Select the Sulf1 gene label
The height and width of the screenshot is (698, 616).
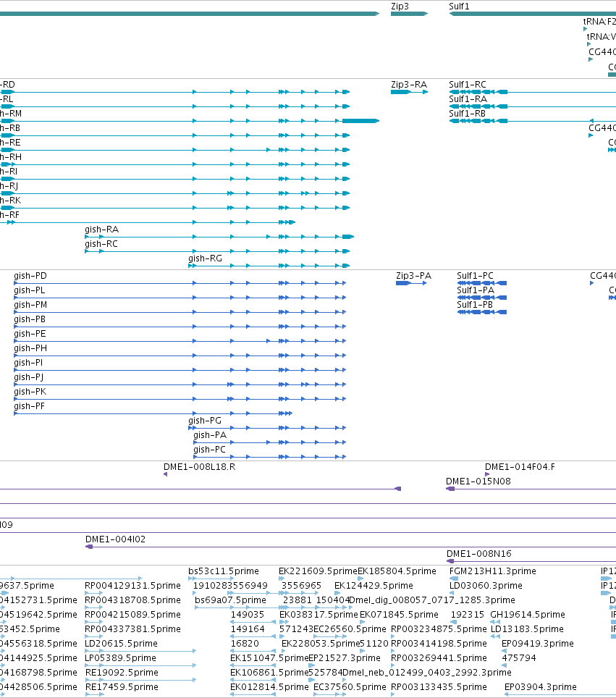click(459, 7)
